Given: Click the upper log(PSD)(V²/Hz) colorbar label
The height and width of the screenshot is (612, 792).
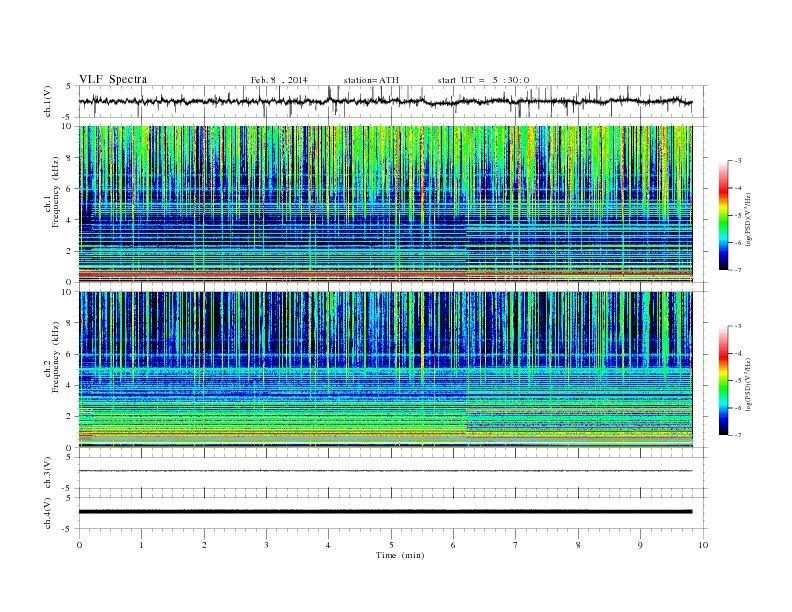Looking at the screenshot, I should pos(749,220).
